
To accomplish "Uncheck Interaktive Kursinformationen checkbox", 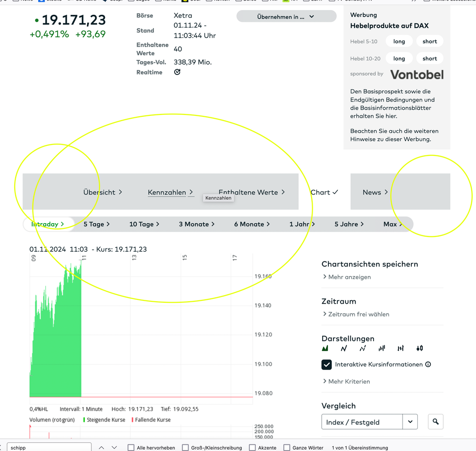I will (x=327, y=365).
